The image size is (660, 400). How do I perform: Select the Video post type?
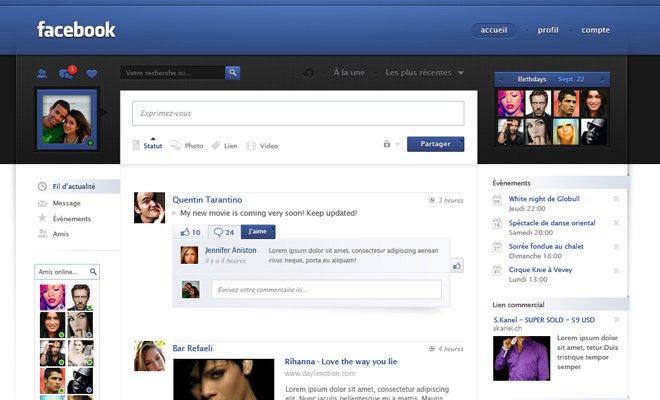(262, 146)
